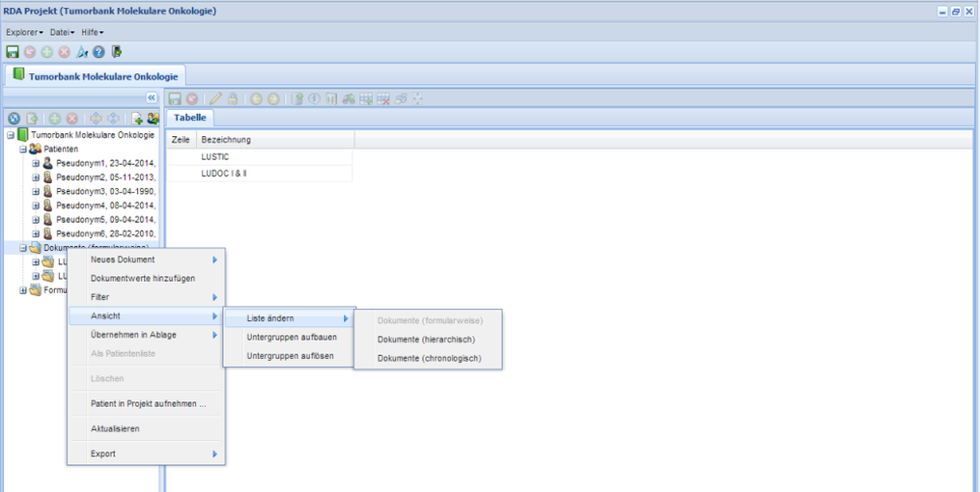The width and height of the screenshot is (980, 492).
Task: Click the new document icon in tree toolbar
Action: [137, 119]
